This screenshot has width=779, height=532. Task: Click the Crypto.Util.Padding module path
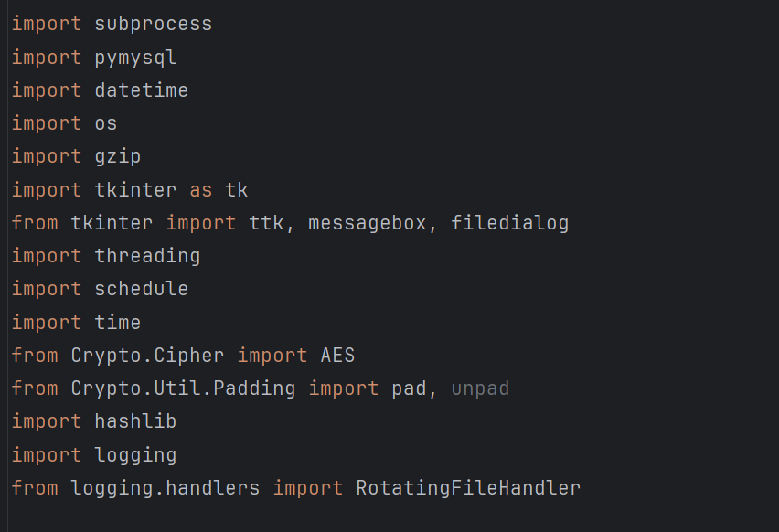[183, 388]
